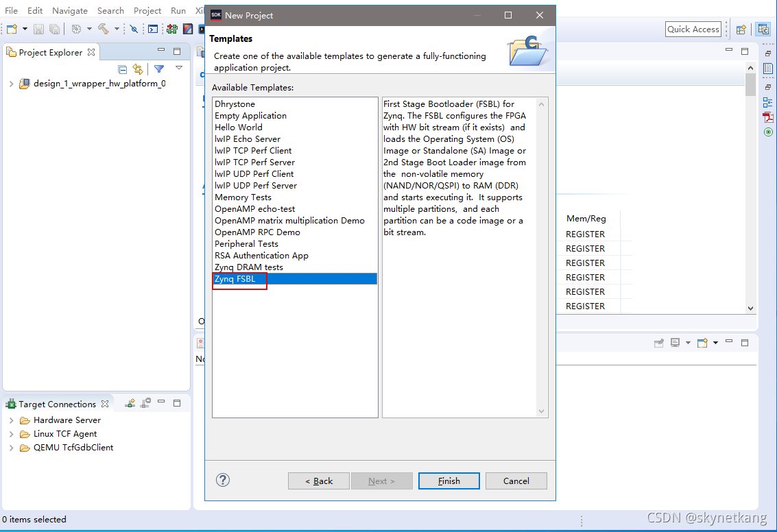Click the New wizard toolbar icon
Image resolution: width=777 pixels, height=532 pixels.
click(12, 29)
